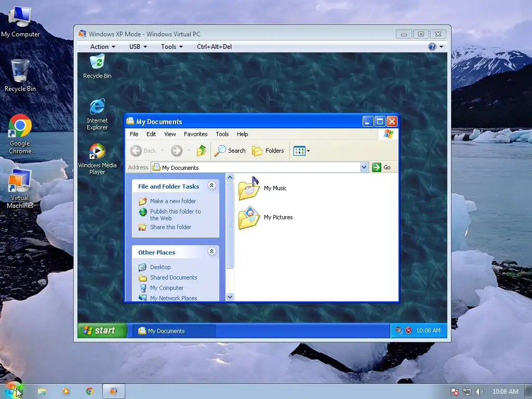Viewport: 532px width, 399px height.
Task: Click the Go button
Action: 382,167
